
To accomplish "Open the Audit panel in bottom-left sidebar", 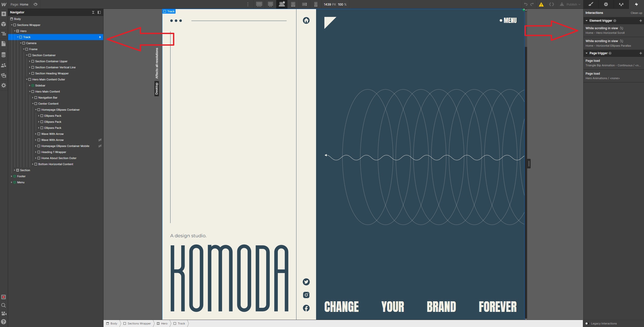I will (x=4, y=297).
